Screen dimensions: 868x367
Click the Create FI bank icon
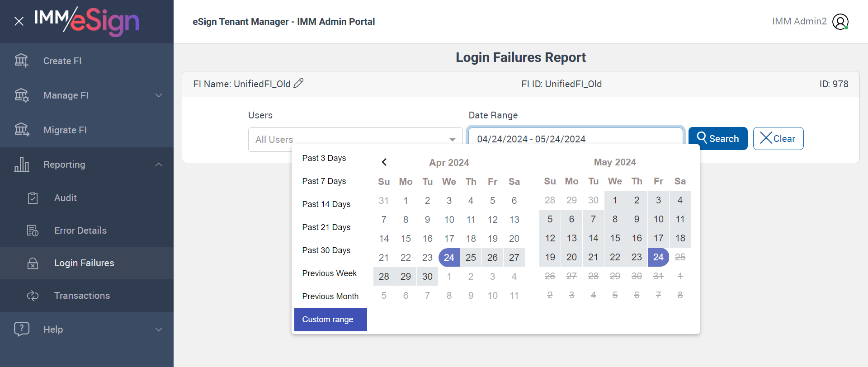pyautogui.click(x=21, y=61)
